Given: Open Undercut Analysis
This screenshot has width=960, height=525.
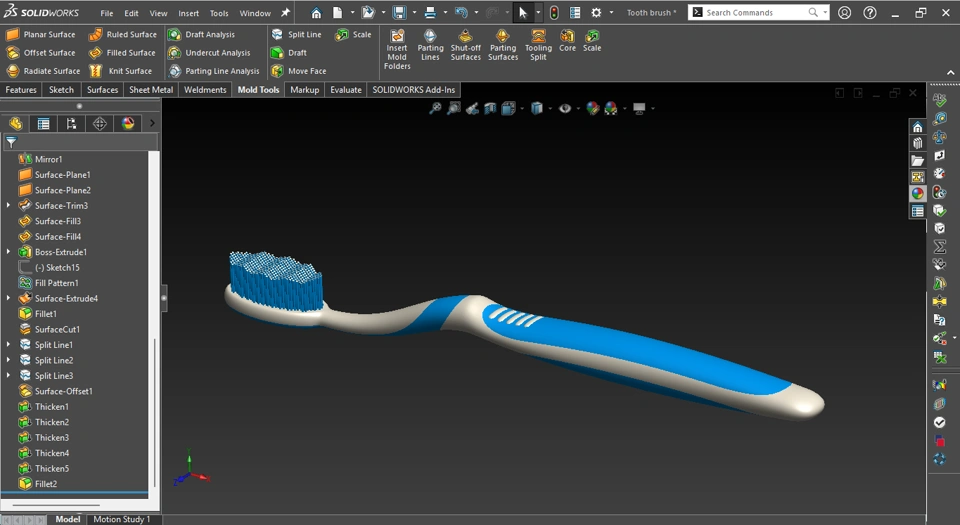Looking at the screenshot, I should click(x=209, y=53).
